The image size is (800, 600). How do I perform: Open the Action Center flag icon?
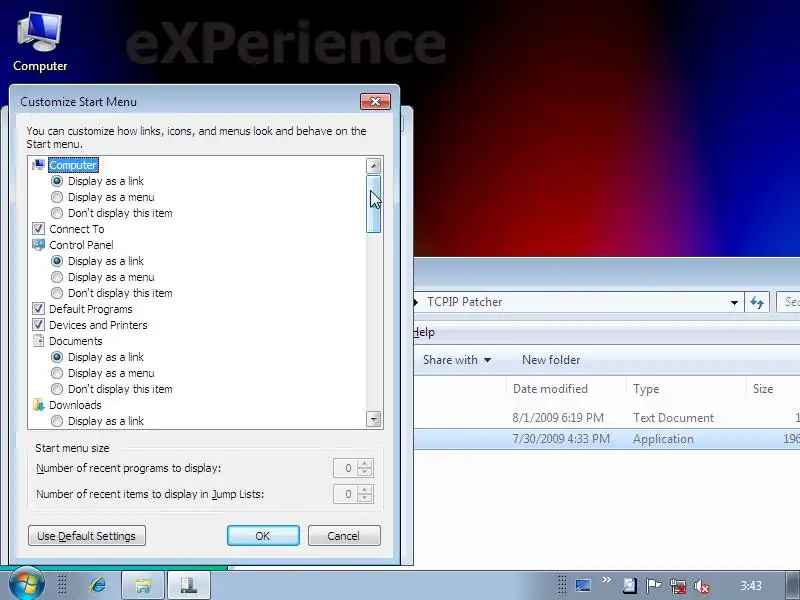click(653, 586)
